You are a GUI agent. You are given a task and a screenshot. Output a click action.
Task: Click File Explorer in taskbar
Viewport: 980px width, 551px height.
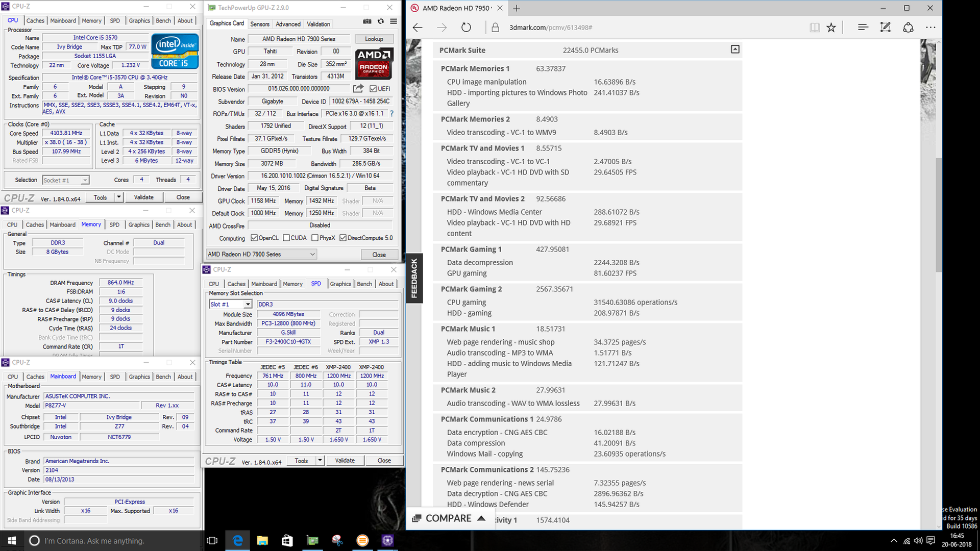click(x=262, y=541)
